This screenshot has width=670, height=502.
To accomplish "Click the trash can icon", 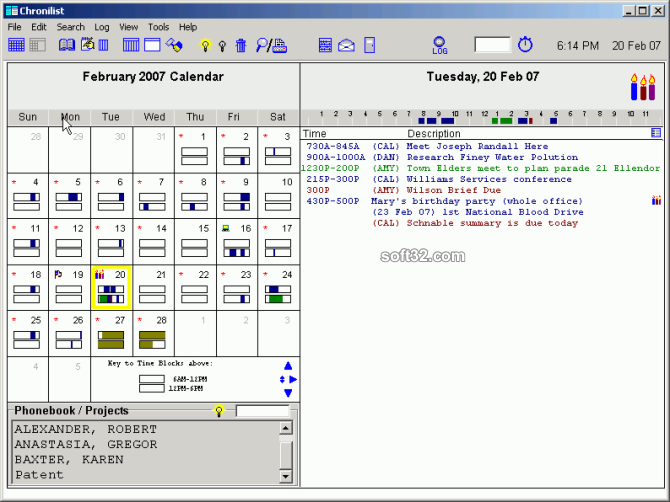I will click(x=241, y=45).
